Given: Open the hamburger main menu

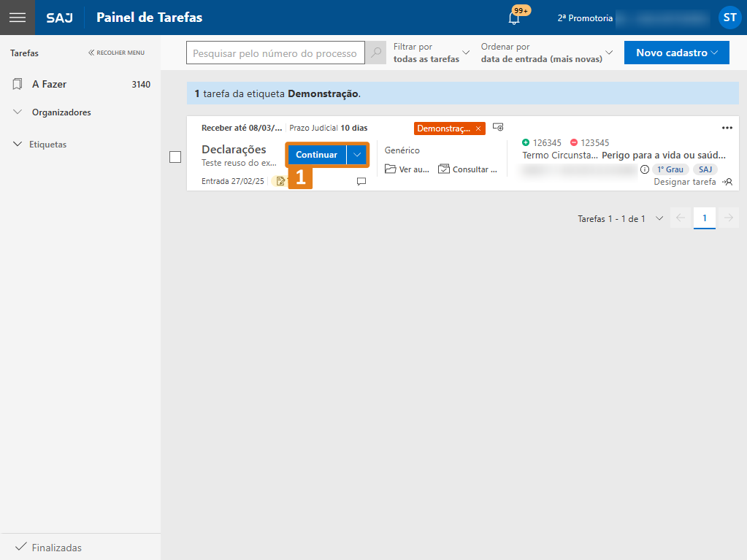Looking at the screenshot, I should tap(18, 18).
